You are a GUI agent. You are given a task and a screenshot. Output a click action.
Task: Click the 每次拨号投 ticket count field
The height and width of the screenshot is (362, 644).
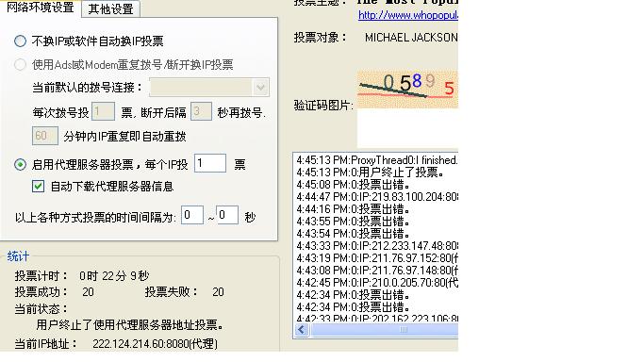click(x=103, y=111)
